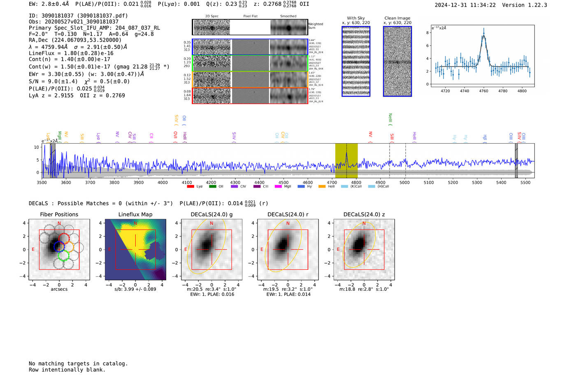
Task: Click the Pixel Flat column header
Action: pos(250,16)
